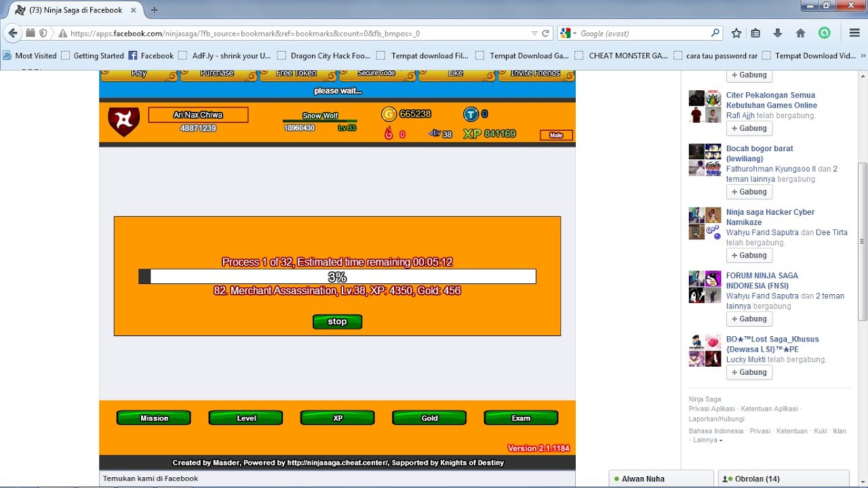Click the reload page icon in address bar
This screenshot has height=488, width=868.
[x=545, y=33]
